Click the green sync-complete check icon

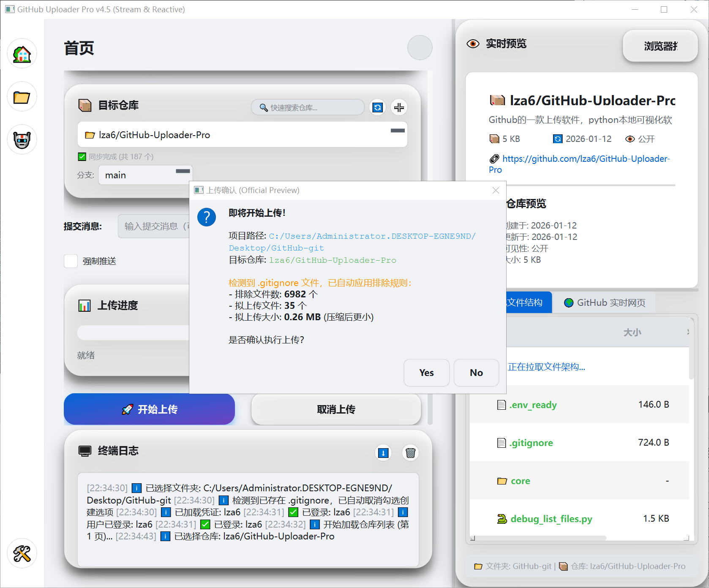coord(82,157)
